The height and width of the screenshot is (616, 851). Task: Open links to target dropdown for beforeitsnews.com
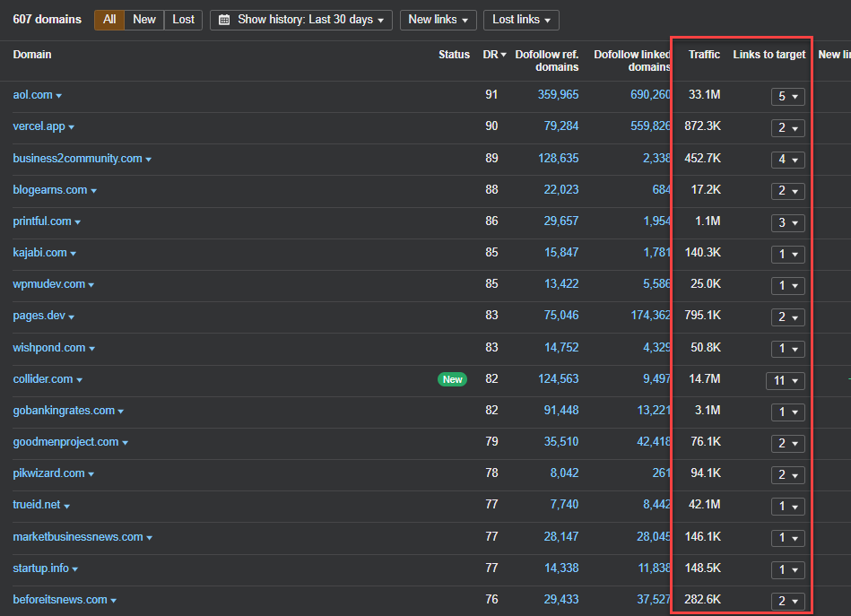[x=788, y=601]
